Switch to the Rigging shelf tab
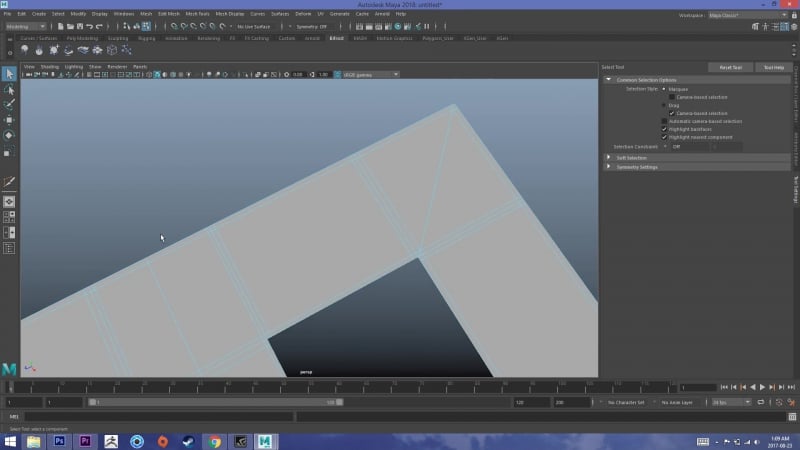 pyautogui.click(x=146, y=38)
